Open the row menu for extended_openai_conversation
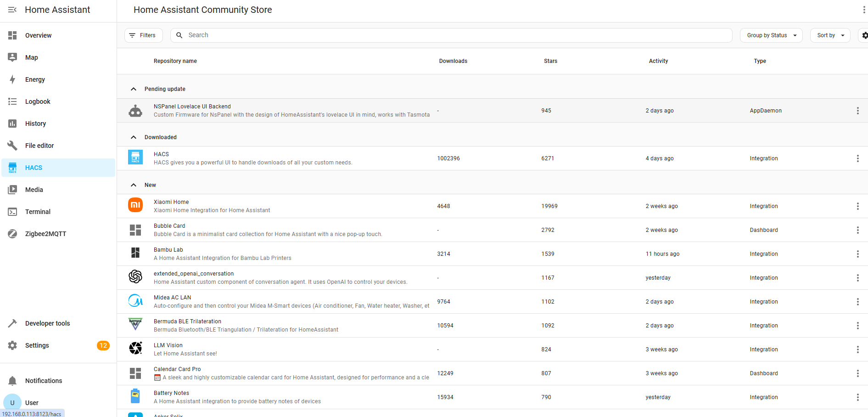868x417 pixels. tap(857, 278)
